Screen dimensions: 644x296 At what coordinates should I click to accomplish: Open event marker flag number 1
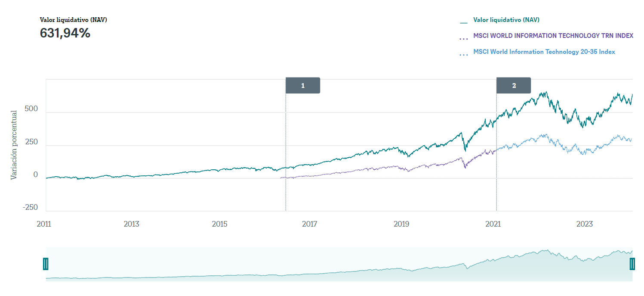pyautogui.click(x=303, y=85)
